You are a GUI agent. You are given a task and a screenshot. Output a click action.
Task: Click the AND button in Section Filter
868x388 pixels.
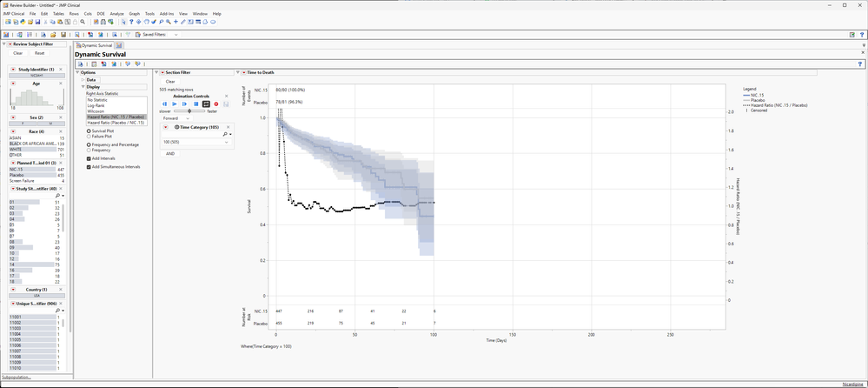point(170,153)
